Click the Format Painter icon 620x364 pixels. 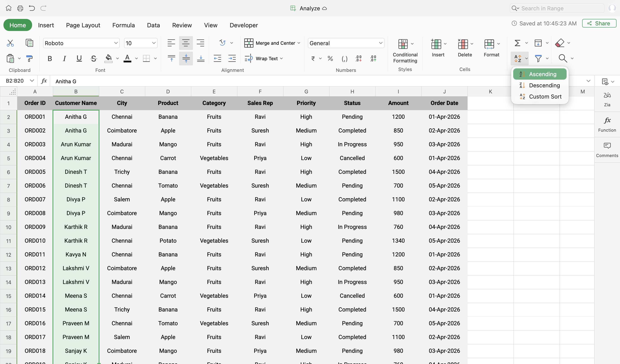[x=29, y=59]
